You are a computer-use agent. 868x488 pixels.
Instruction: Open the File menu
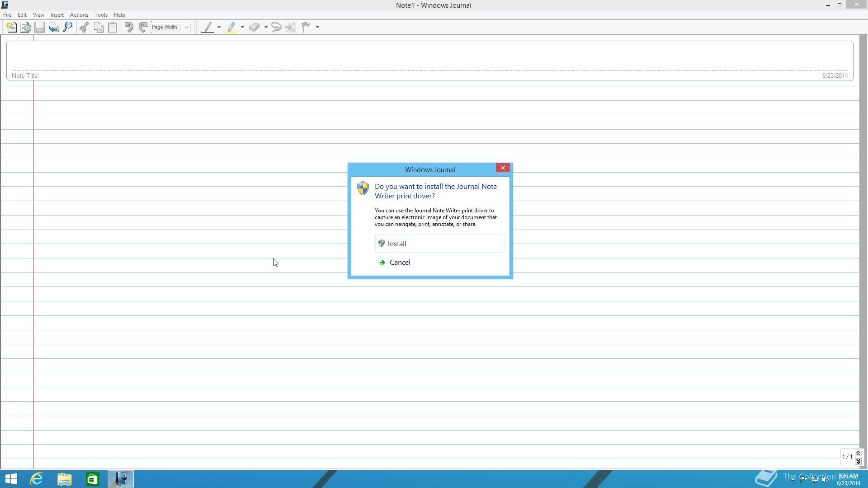tap(7, 15)
